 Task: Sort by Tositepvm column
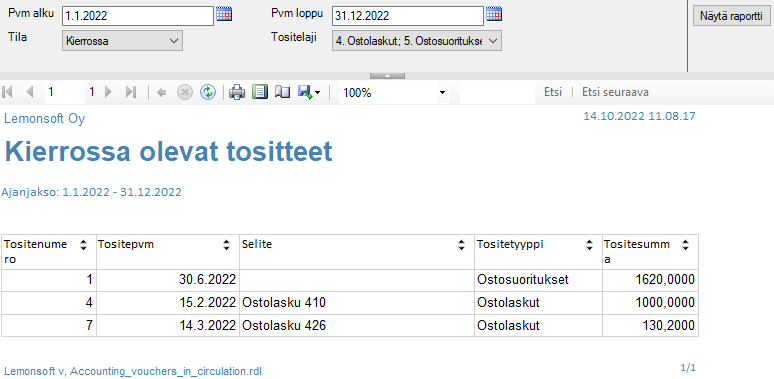[227, 245]
